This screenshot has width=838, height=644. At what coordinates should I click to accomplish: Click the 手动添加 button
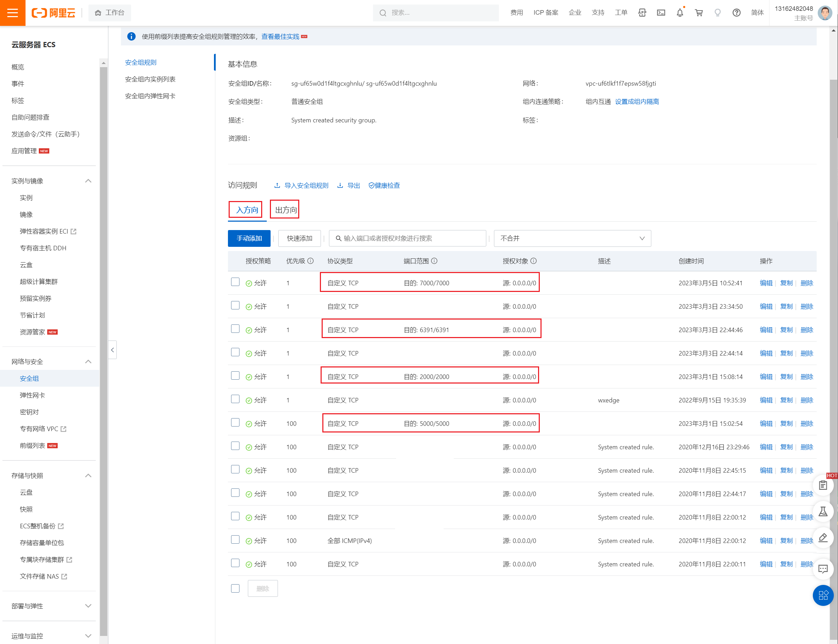(x=249, y=238)
